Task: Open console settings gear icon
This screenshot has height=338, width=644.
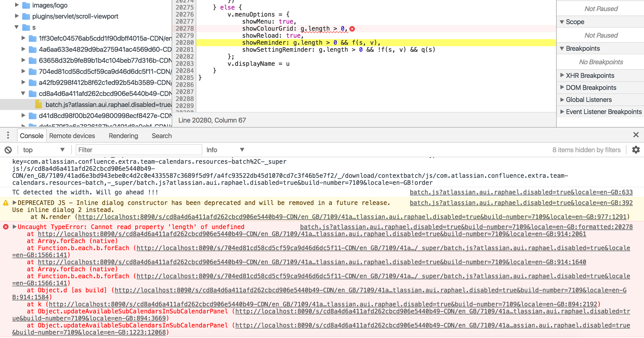Action: [x=636, y=150]
